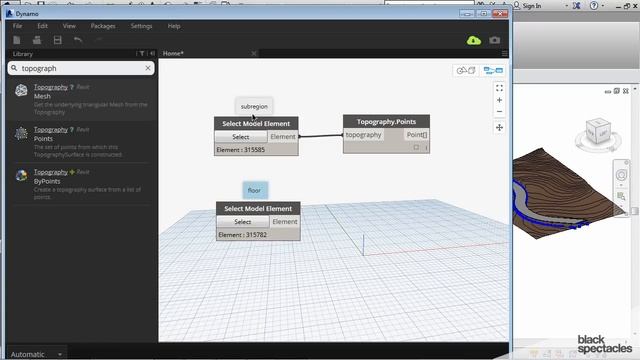Clear the topograph search text
Viewport: 640px width, 360px height.
click(x=148, y=68)
